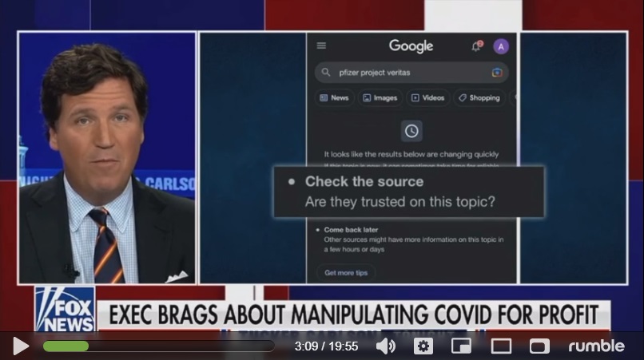
Task: Click the 'Check the source' heading
Action: pyautogui.click(x=364, y=181)
